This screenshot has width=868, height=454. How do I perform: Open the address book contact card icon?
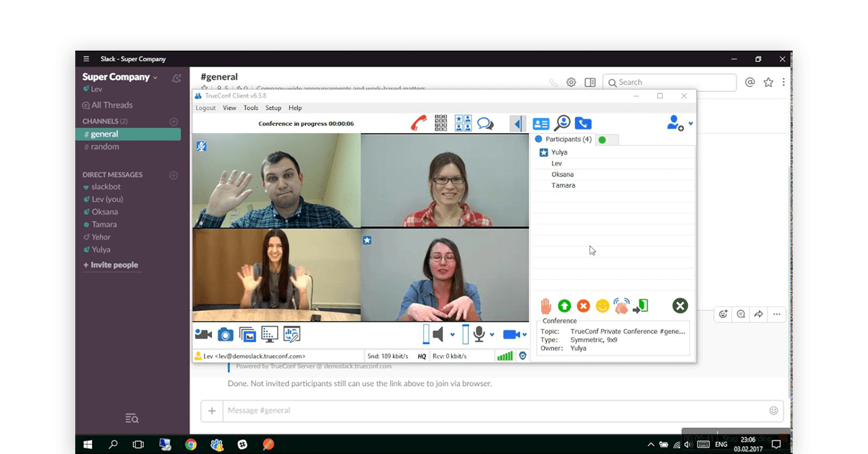[541, 124]
